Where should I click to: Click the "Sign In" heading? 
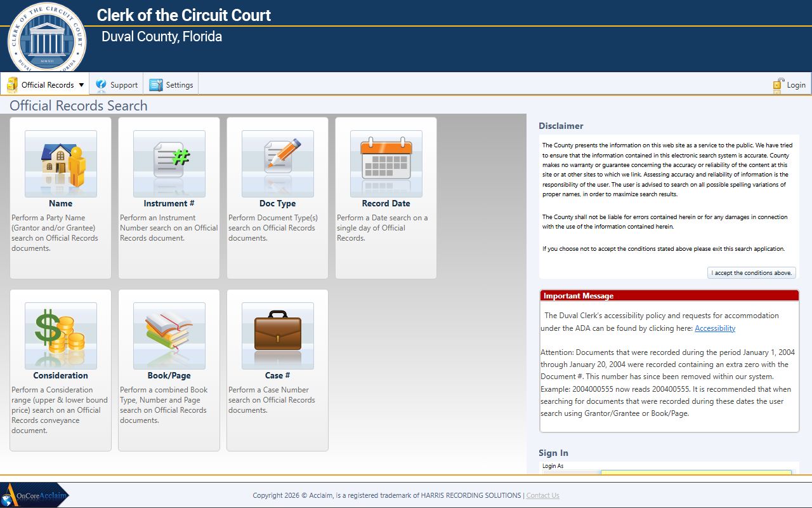click(553, 453)
